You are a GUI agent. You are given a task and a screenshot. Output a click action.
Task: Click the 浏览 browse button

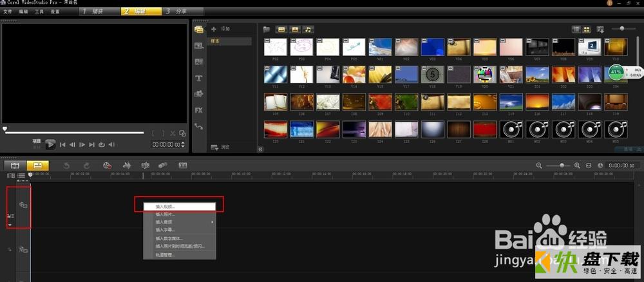tap(220, 147)
